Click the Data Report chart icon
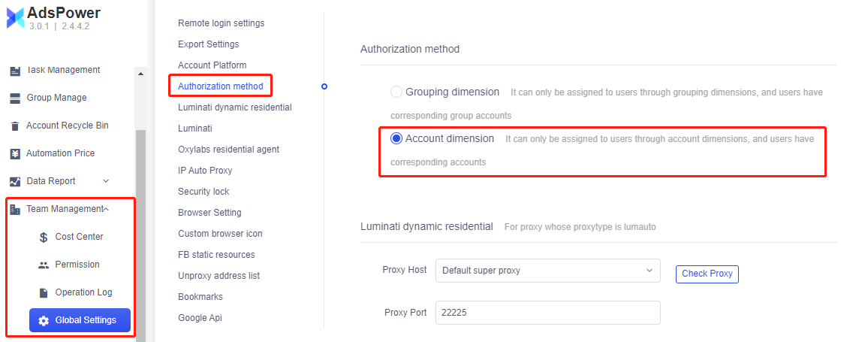The height and width of the screenshot is (342, 868). (x=14, y=181)
